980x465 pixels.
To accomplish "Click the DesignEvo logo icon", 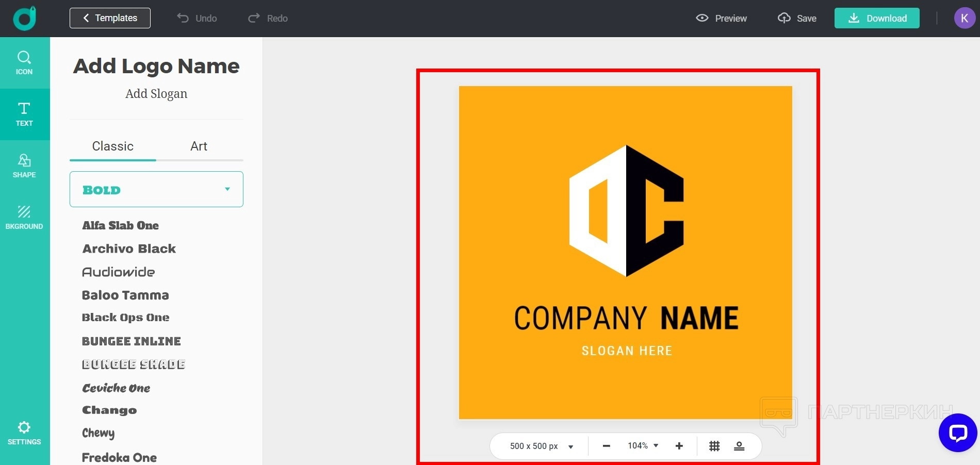I will (x=24, y=18).
